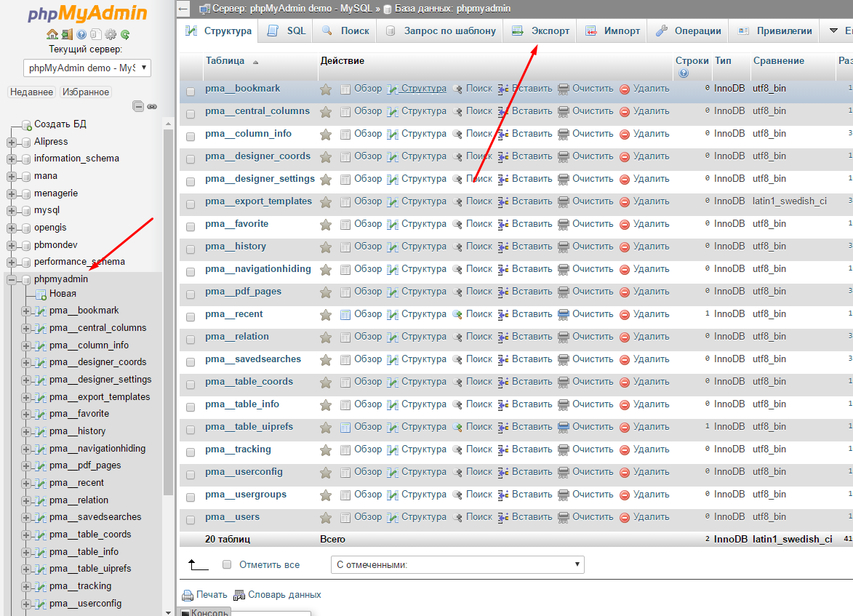Open the Запрос по шаблону tab
Image resolution: width=853 pixels, height=616 pixels.
tap(439, 31)
